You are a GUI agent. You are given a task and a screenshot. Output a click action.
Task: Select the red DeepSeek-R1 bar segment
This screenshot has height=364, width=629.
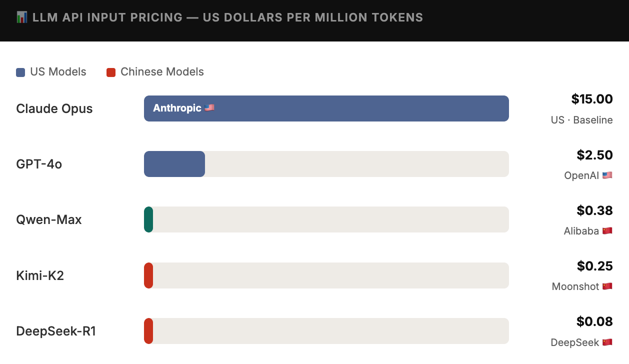[x=148, y=331]
